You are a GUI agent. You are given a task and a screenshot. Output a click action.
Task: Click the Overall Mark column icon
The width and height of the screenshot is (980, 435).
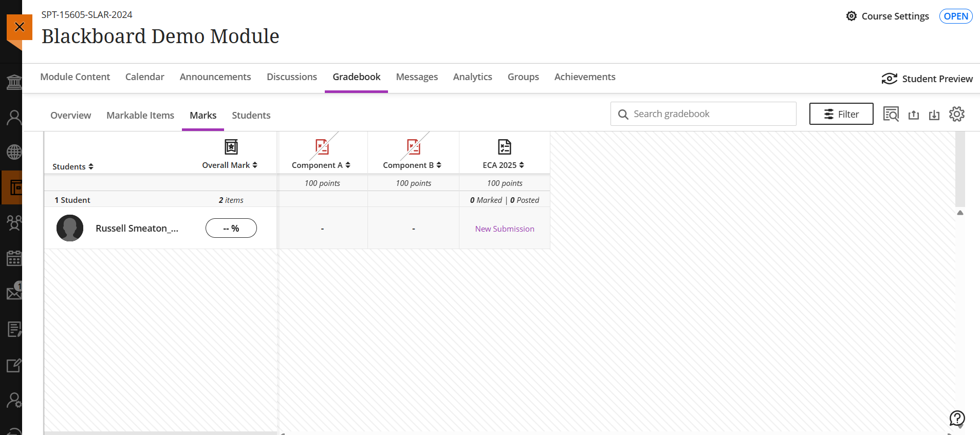[x=231, y=147]
